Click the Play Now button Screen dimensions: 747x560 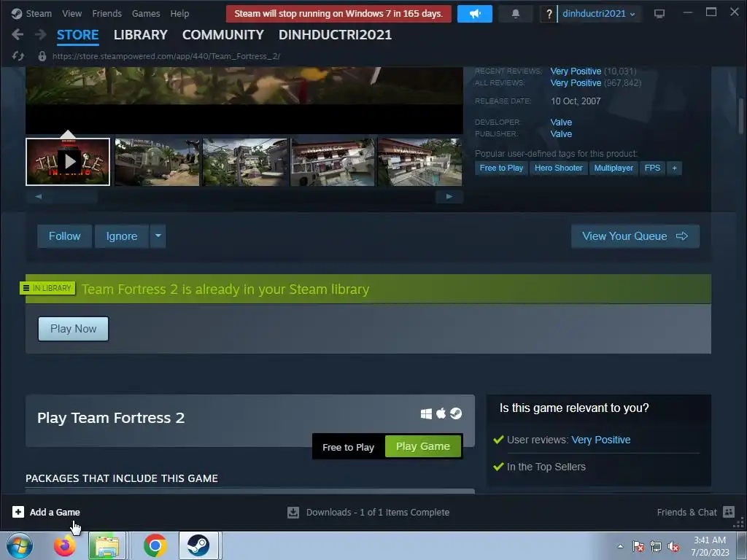pyautogui.click(x=74, y=329)
